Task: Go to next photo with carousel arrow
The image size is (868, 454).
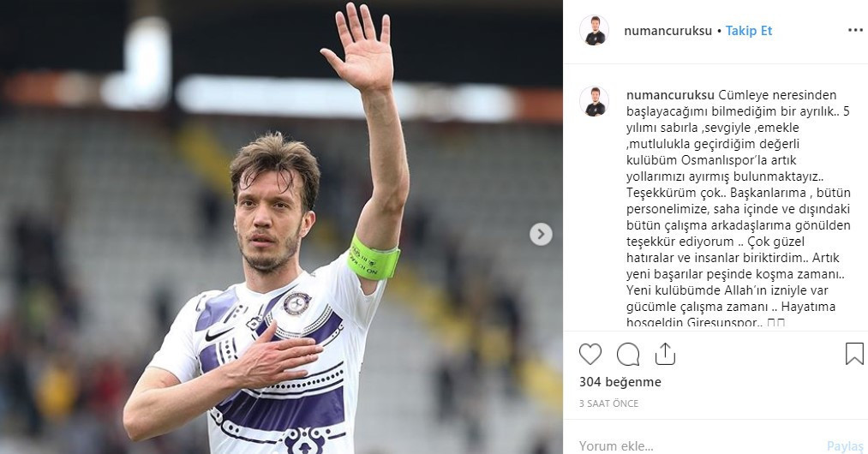Action: click(x=541, y=234)
